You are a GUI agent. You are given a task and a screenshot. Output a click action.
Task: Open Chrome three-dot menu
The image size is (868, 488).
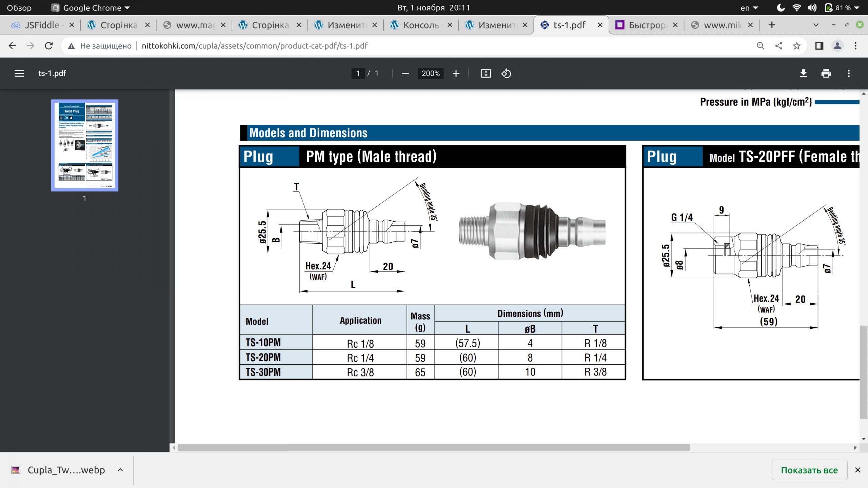[x=855, y=46]
